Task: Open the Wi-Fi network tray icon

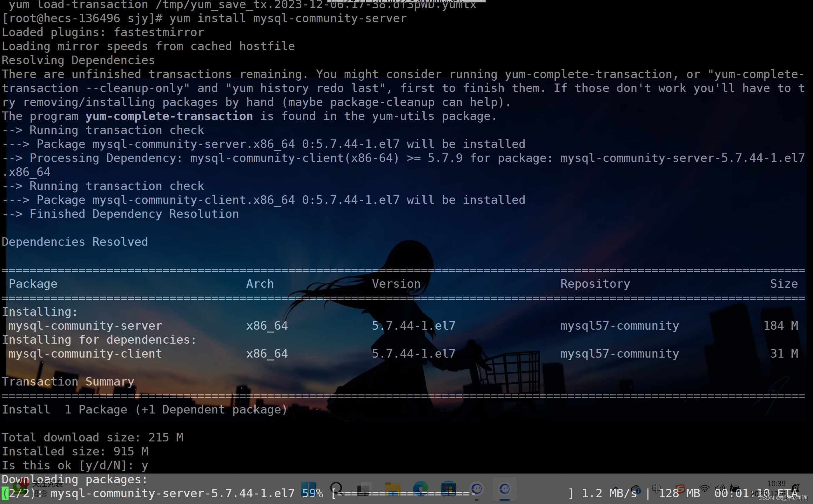Action: pyautogui.click(x=704, y=489)
